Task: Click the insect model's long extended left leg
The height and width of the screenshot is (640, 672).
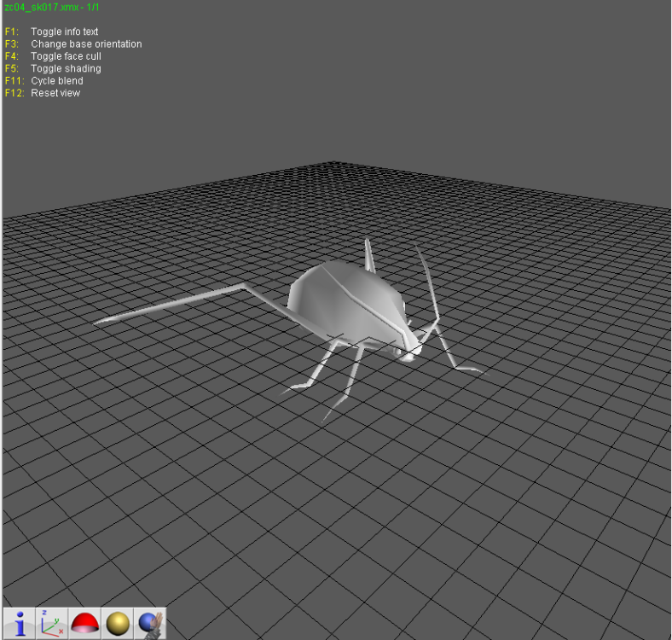Action: point(188,303)
